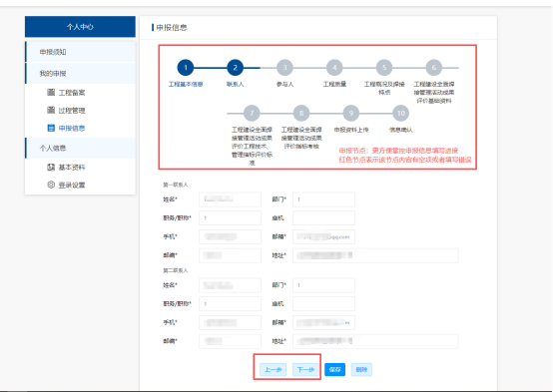Click the light button right of 保存

pyautogui.click(x=361, y=369)
